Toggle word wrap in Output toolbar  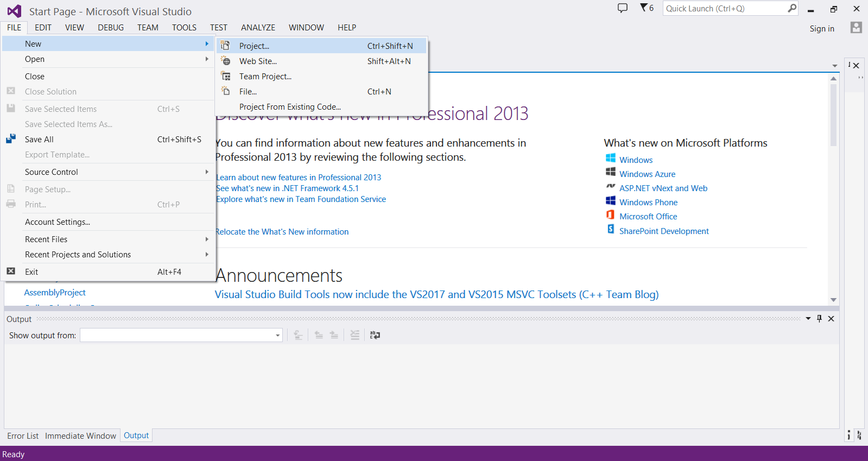(x=375, y=335)
